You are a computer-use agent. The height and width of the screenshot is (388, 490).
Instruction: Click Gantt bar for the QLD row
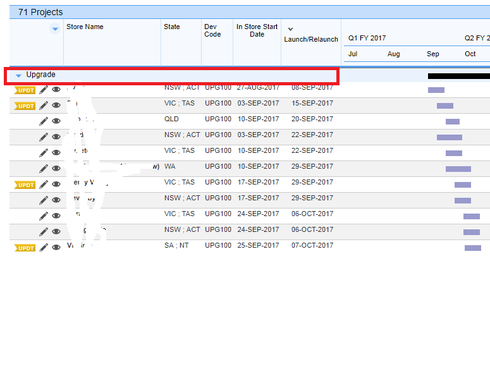pos(453,121)
